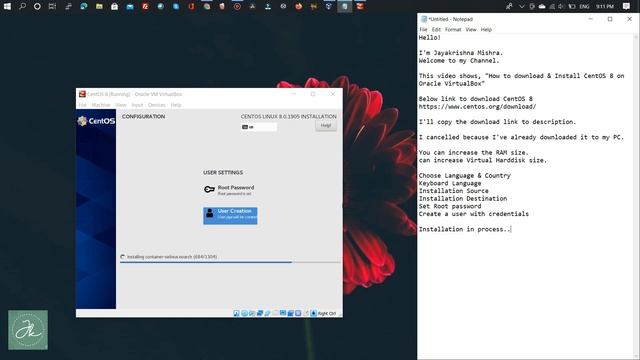The width and height of the screenshot is (640, 360).
Task: Open VirtualBox Help menu
Action: (x=176, y=105)
